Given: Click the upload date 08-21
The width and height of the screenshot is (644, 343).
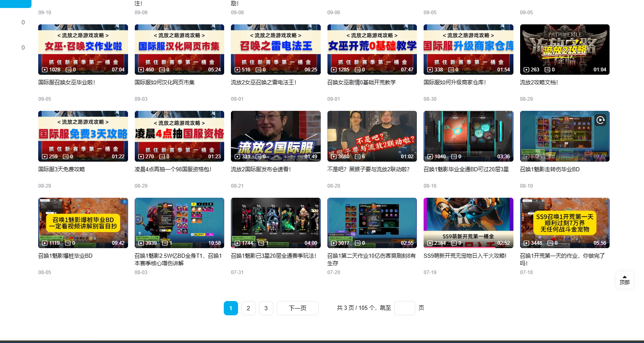Looking at the screenshot, I should pyautogui.click(x=237, y=186).
